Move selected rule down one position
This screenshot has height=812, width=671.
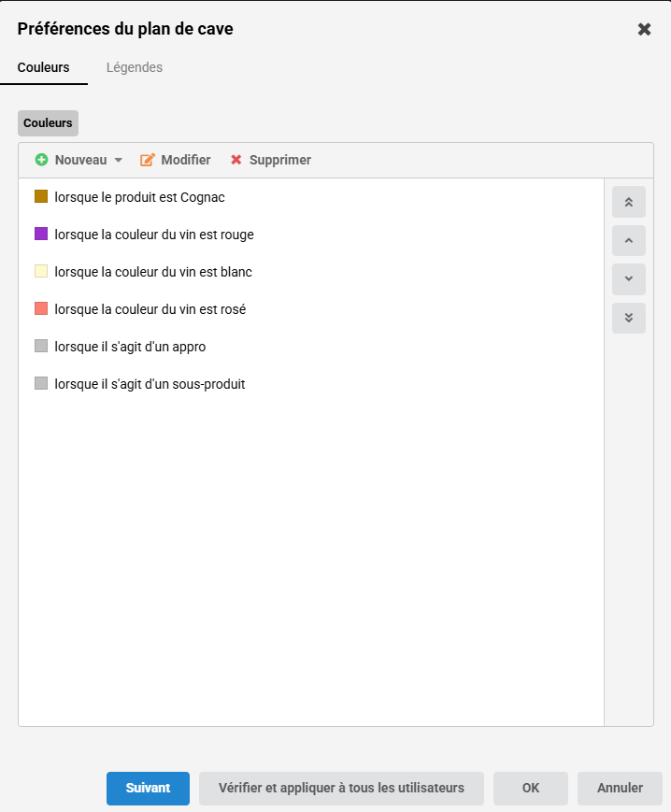coord(628,278)
